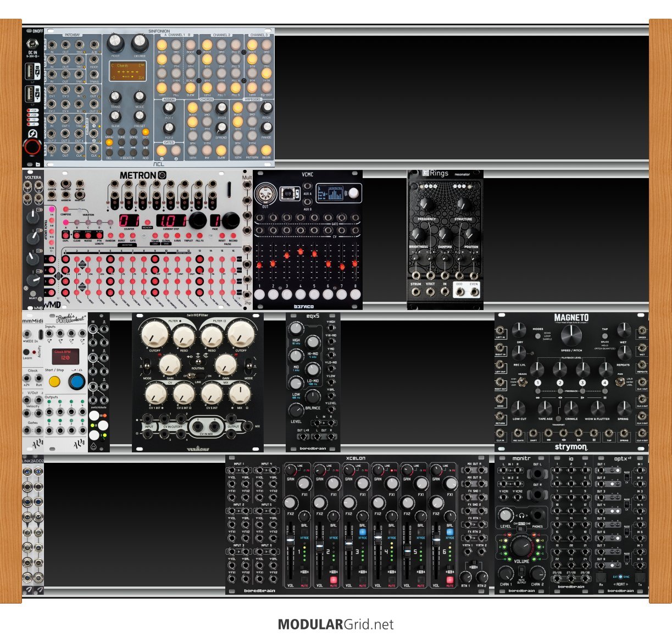Click the Rings STRUM input jack
The width and height of the screenshot is (672, 636).
(416, 292)
